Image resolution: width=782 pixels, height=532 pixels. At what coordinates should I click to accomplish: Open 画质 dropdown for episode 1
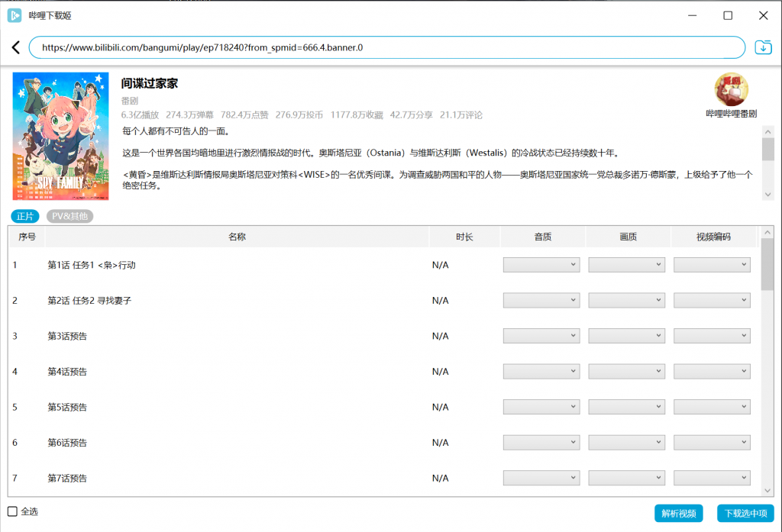click(x=626, y=265)
